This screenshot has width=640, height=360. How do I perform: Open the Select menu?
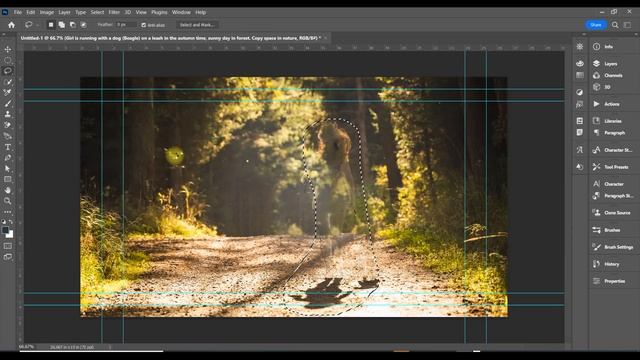pyautogui.click(x=97, y=12)
